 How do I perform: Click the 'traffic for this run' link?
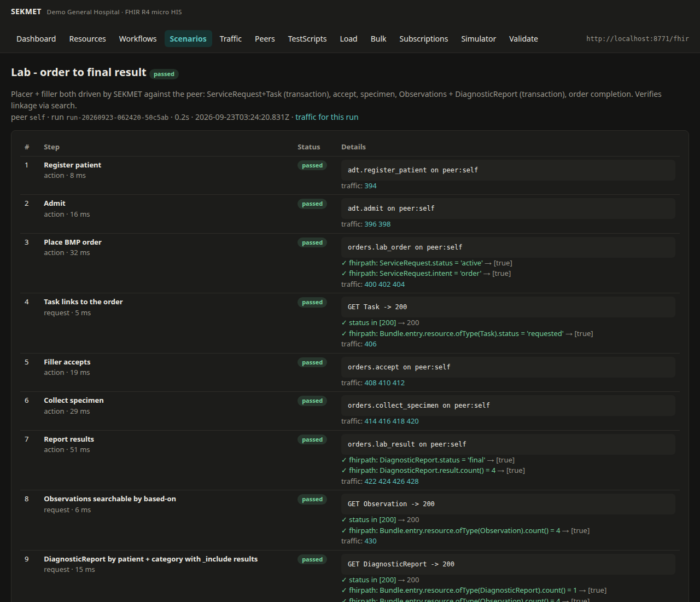[327, 117]
